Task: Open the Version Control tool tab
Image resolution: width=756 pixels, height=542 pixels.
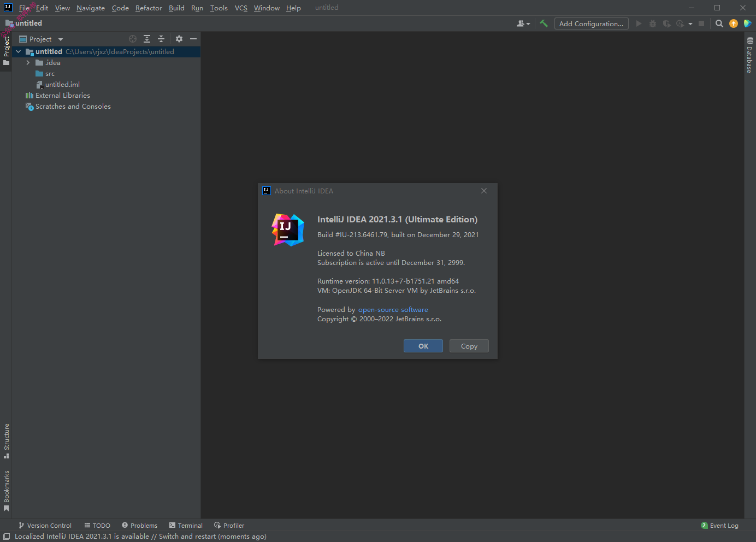Action: point(45,526)
